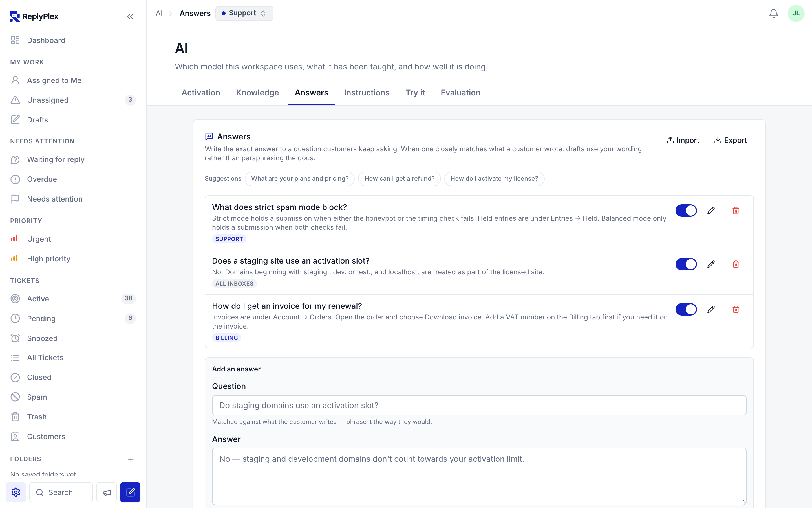Focus the Question input field
Screen dimensions: 812x508
coord(479,405)
